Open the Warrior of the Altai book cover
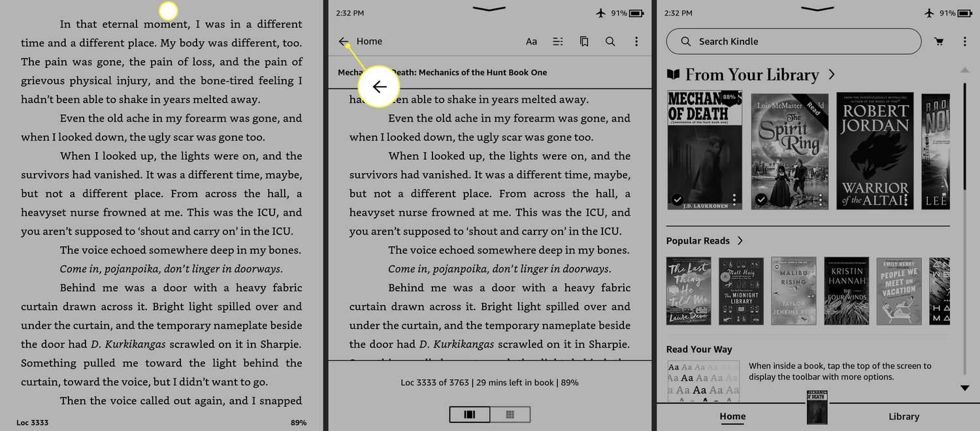Image resolution: width=980 pixels, height=431 pixels. point(875,152)
